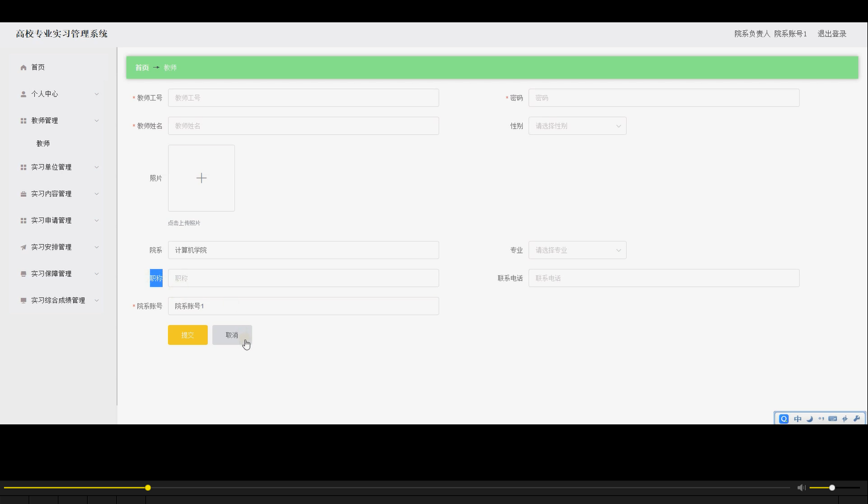868x504 pixels.
Task: Click the 密码 password field
Action: coord(664,98)
